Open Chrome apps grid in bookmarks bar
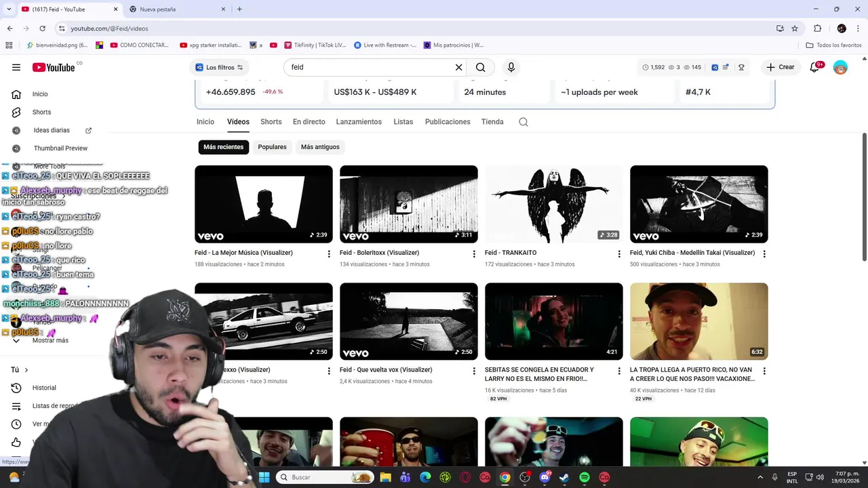This screenshot has width=868, height=488. tap(9, 45)
